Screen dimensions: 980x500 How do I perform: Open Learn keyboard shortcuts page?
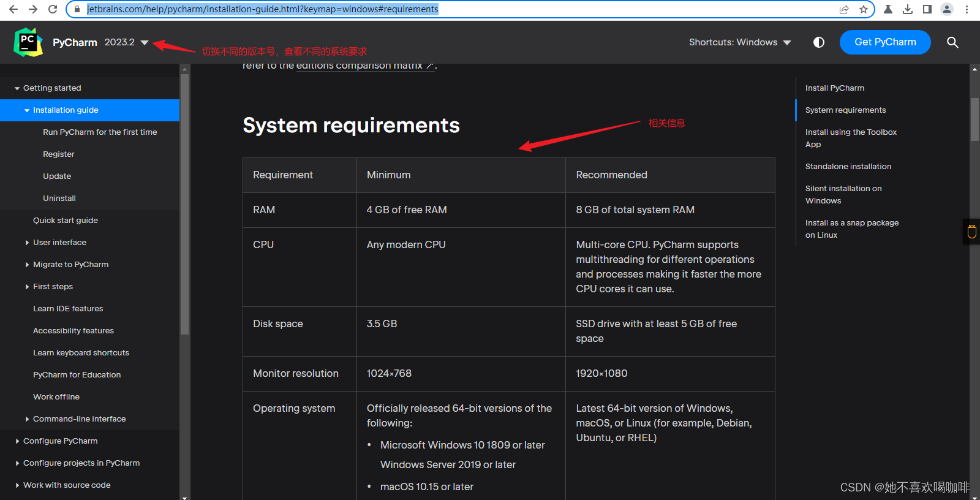[x=81, y=353]
